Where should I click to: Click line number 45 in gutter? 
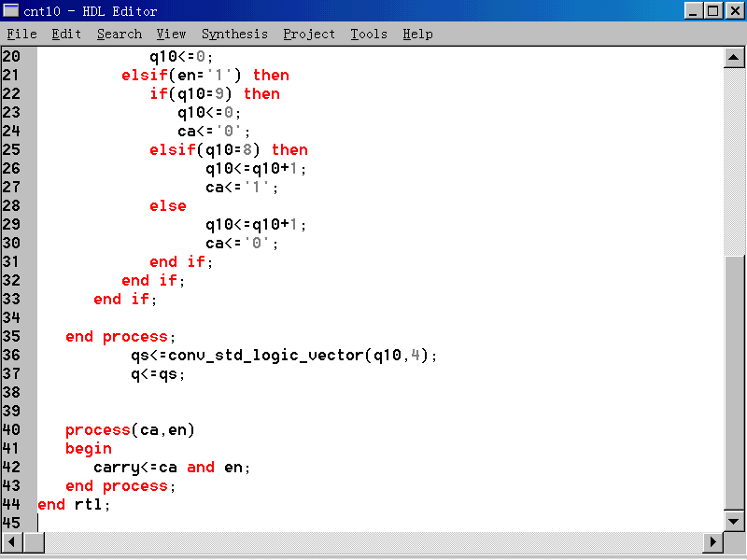click(11, 524)
